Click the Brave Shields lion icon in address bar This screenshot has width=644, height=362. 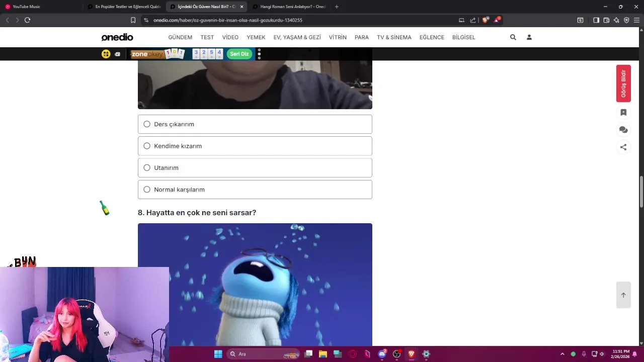485,20
